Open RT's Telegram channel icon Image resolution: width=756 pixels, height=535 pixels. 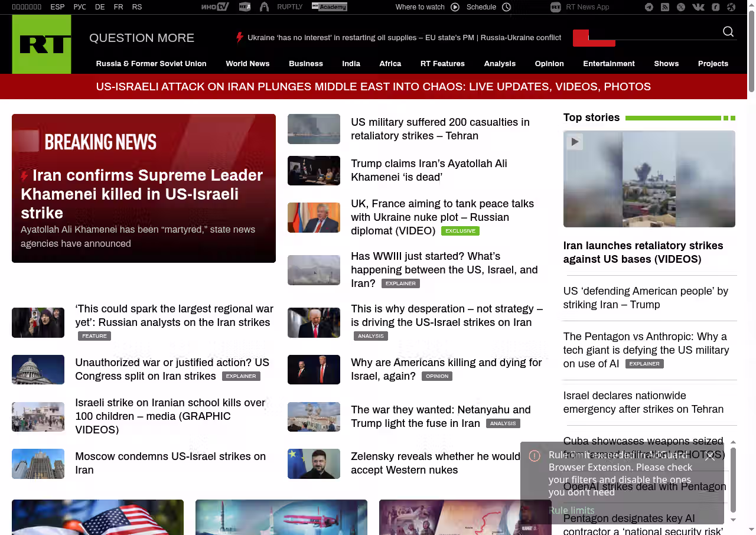click(x=649, y=7)
